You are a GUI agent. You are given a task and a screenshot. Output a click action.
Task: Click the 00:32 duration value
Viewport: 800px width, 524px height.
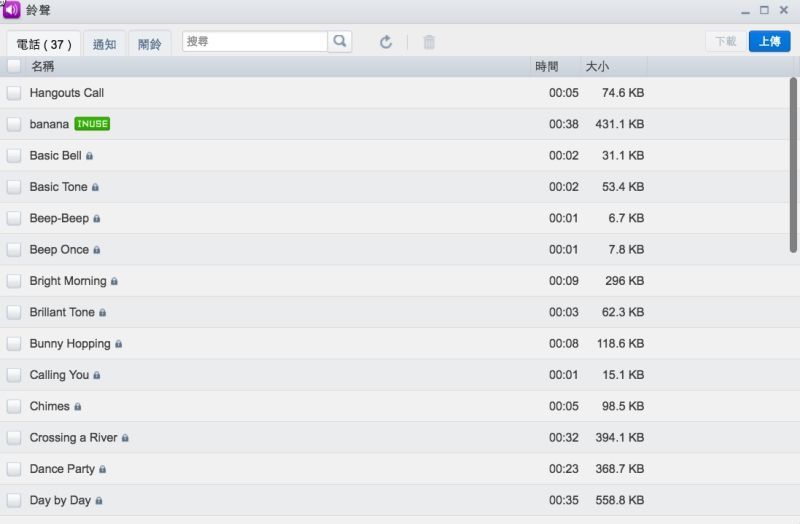pos(564,438)
